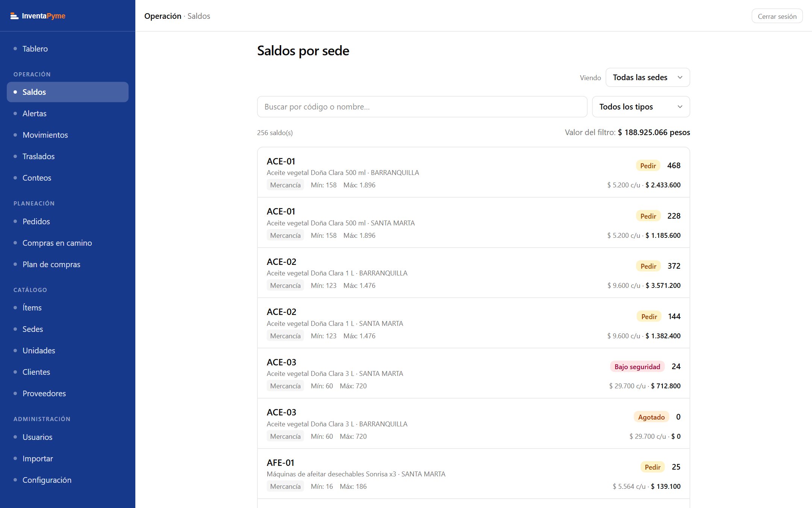Go to Compras en camino
Viewport: 812px width, 508px height.
pyautogui.click(x=68, y=243)
